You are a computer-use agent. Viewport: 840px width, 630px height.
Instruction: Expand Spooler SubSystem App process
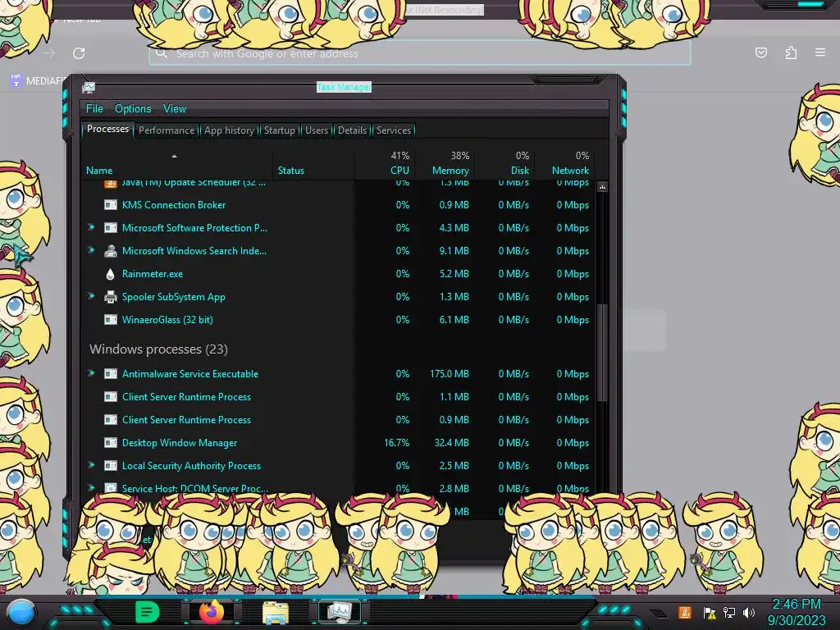[x=91, y=296]
